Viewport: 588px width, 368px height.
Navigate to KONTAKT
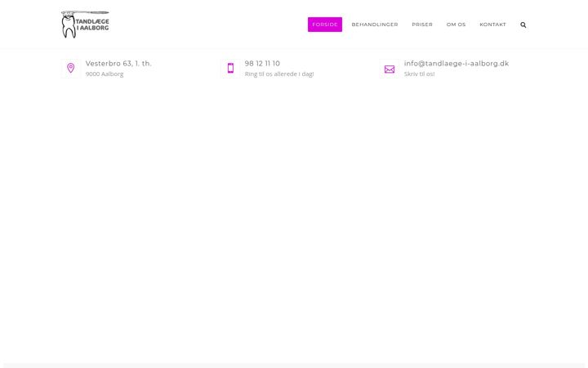pos(492,25)
